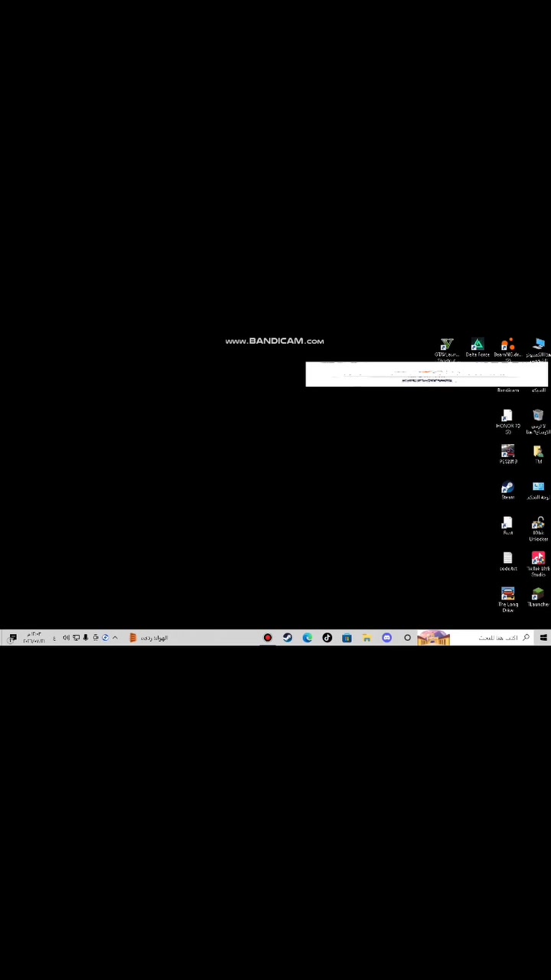
Task: Open the Discord taskbar icon
Action: (386, 638)
